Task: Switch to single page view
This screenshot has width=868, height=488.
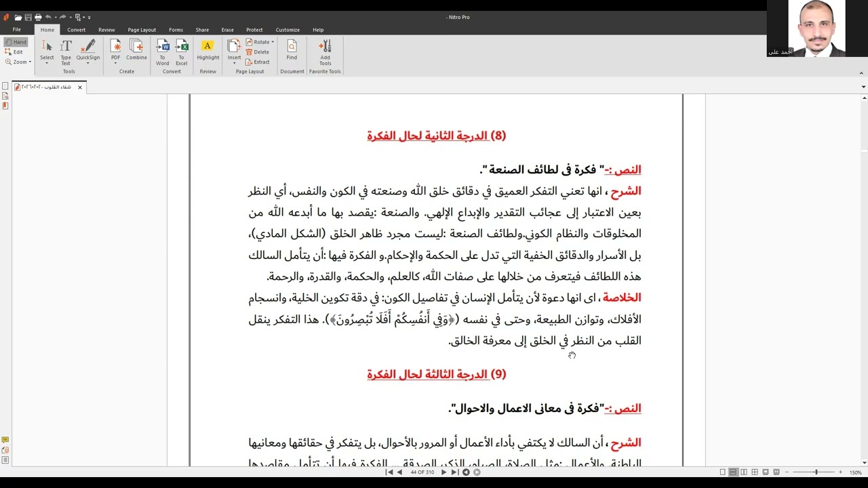Action: pyautogui.click(x=723, y=472)
